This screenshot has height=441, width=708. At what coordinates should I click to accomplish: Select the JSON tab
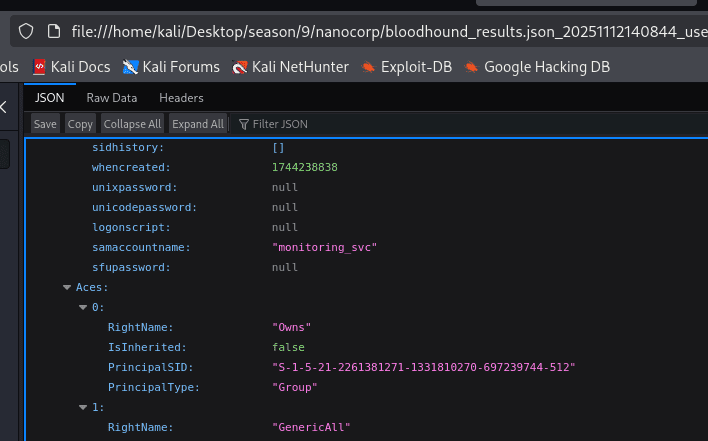pyautogui.click(x=50, y=98)
